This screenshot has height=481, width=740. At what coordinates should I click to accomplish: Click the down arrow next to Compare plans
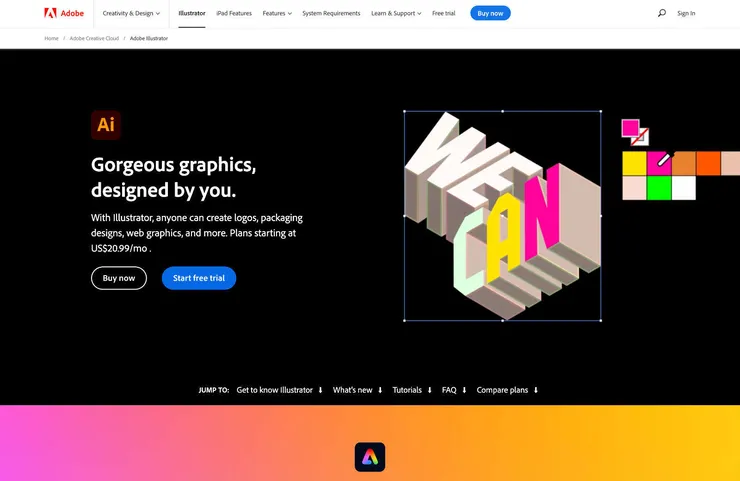[536, 390]
